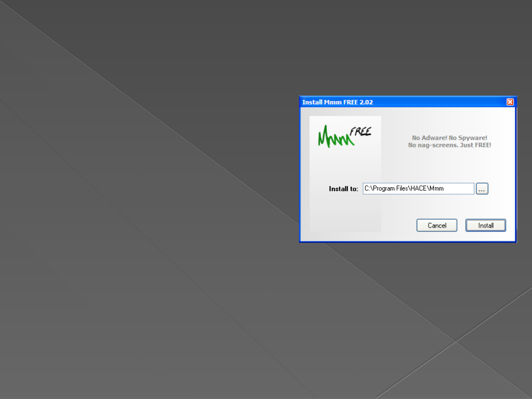Click the gray slide background left of the dialog
Viewport: 532px width, 399px height.
(x=148, y=197)
